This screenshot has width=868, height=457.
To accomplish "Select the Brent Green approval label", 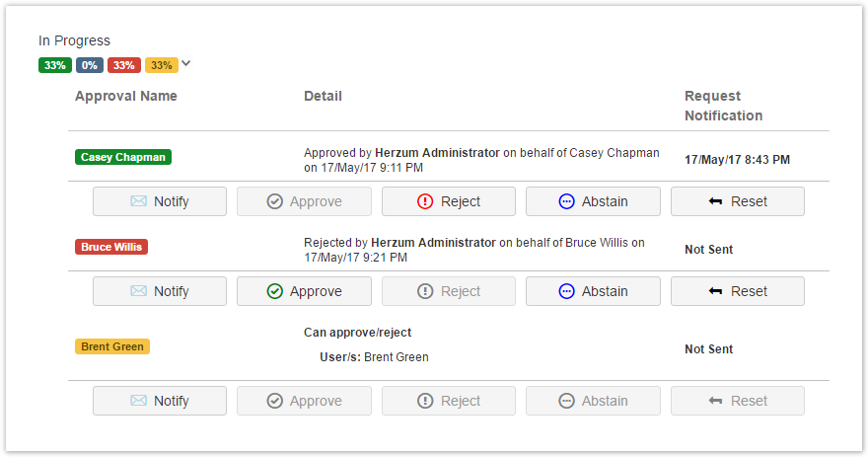I will point(112,346).
